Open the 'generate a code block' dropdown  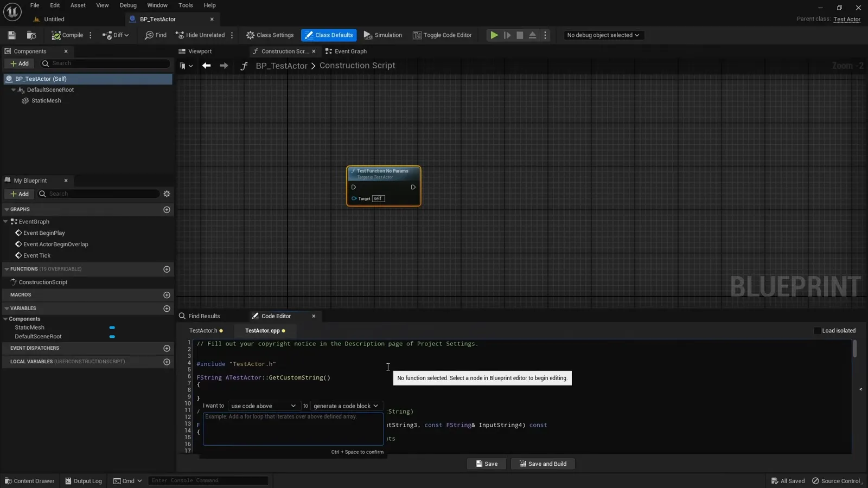tap(346, 406)
